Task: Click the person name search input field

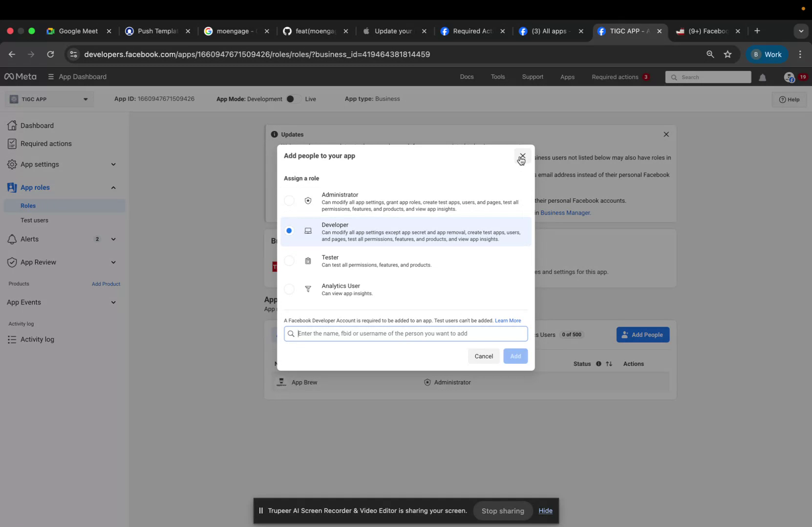Action: click(x=405, y=333)
